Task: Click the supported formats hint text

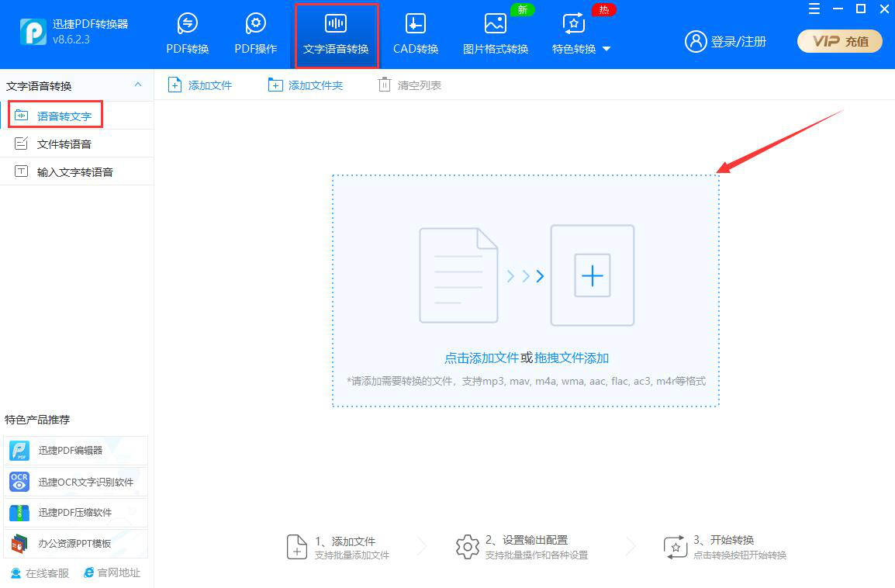Action: [x=527, y=382]
